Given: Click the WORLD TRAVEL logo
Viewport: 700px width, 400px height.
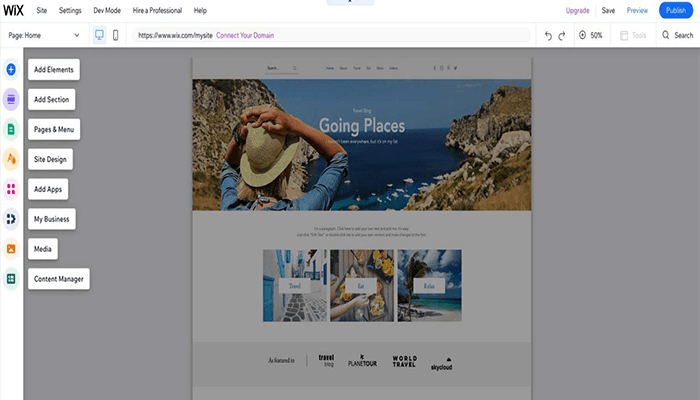Looking at the screenshot, I should [404, 361].
